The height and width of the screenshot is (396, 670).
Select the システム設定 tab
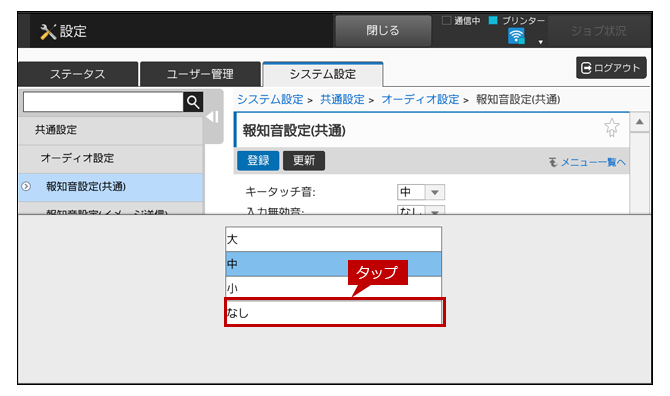click(323, 74)
